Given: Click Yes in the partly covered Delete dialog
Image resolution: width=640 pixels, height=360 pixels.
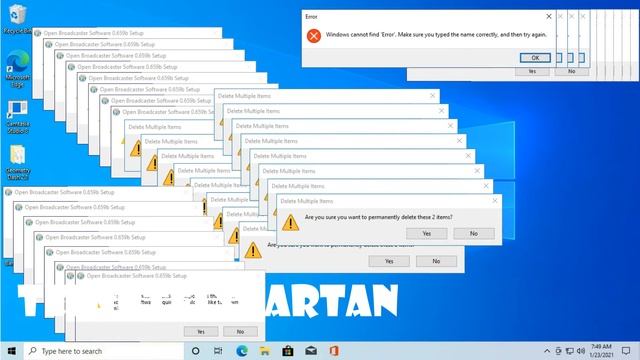Looking at the screenshot, I should pos(389,261).
